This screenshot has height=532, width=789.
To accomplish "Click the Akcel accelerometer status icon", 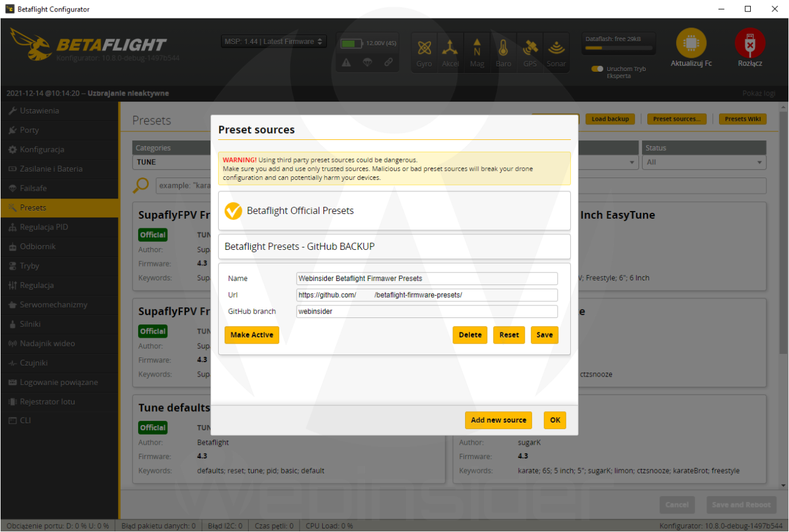I will [x=450, y=48].
